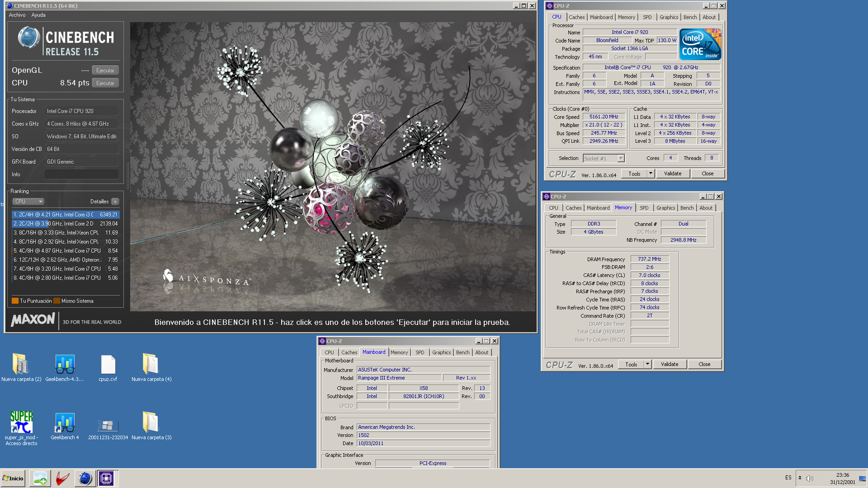The image size is (868, 488).
Task: Open Tools dropdown arrow in Memory CPU-Z
Action: pos(648,365)
